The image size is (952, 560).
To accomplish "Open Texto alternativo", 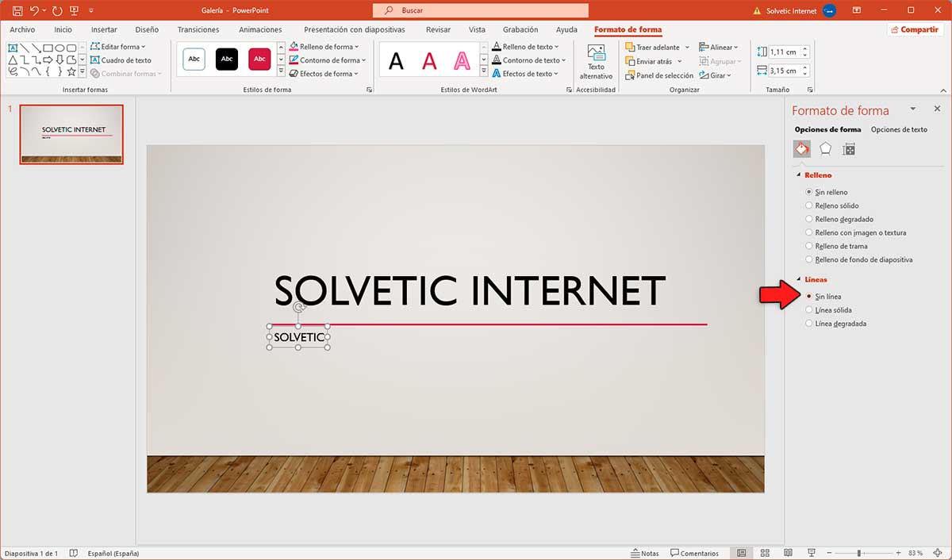I will (596, 61).
